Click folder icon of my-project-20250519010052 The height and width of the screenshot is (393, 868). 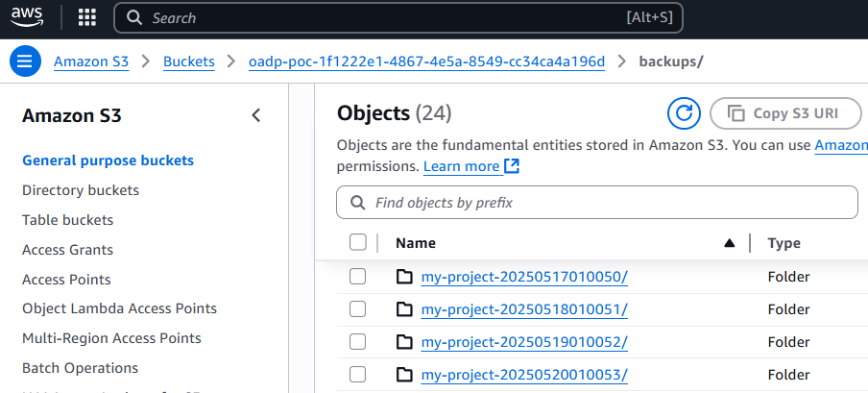pos(404,342)
